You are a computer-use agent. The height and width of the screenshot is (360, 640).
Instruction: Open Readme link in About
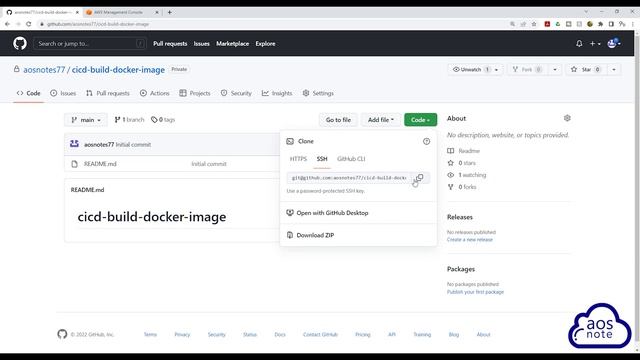(469, 151)
